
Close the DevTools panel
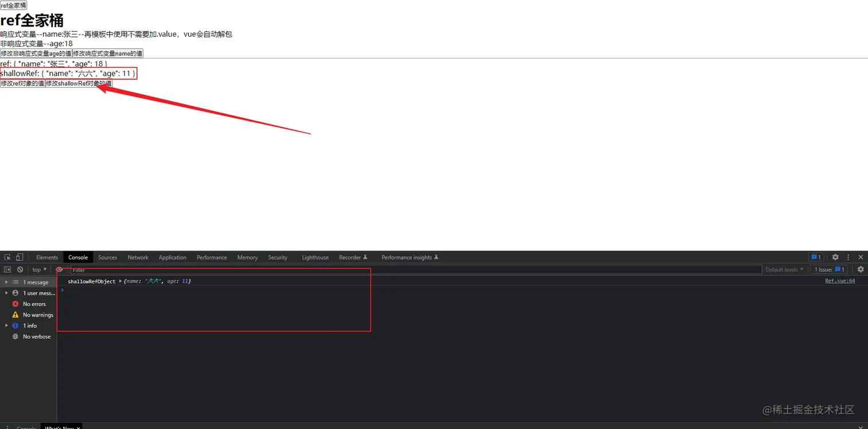[x=861, y=257]
